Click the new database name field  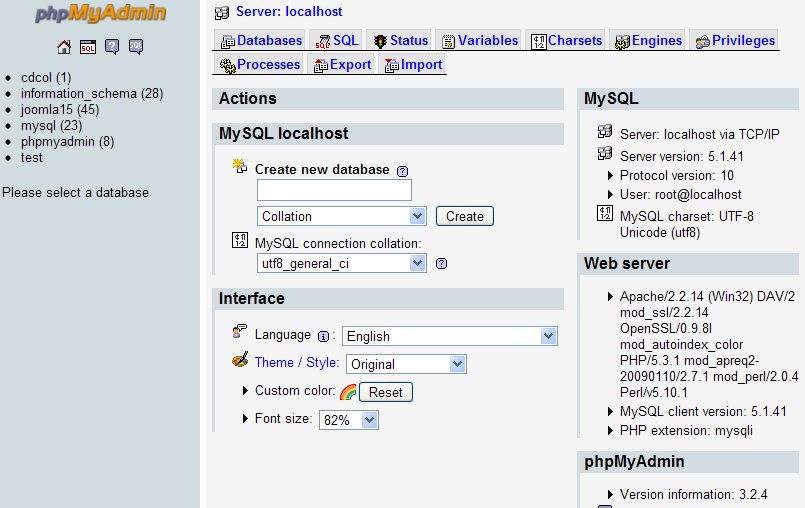[334, 190]
